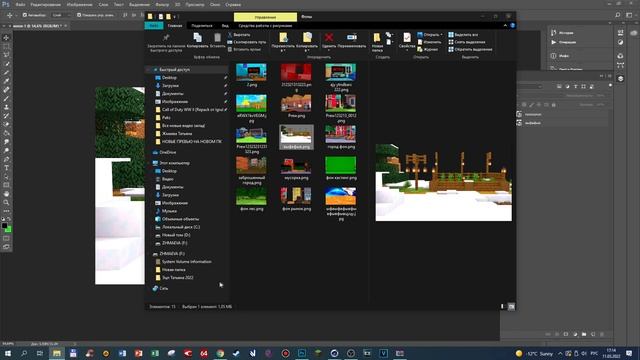Open the yellow Manage (Управление) contextual tab
The image size is (640, 360).
coord(265,17)
